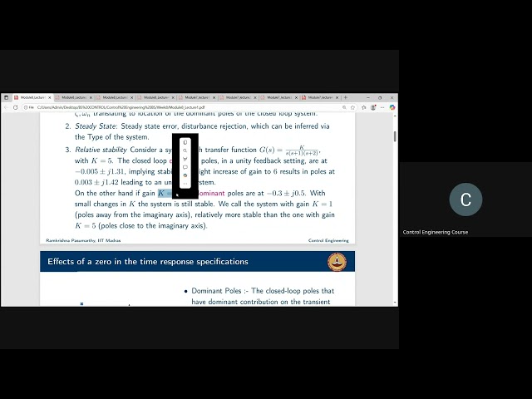Open the favorites list icon

pos(364,107)
